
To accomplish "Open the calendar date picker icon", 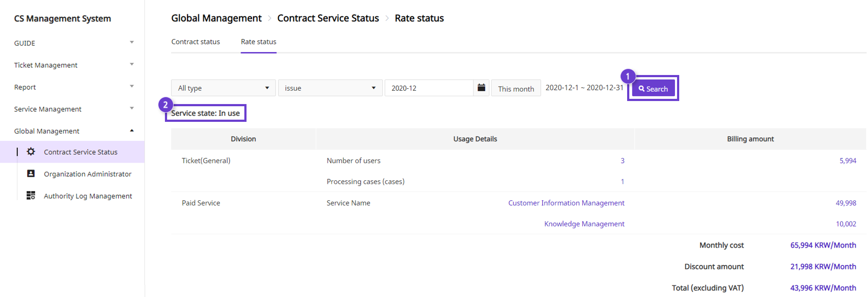I will [481, 88].
